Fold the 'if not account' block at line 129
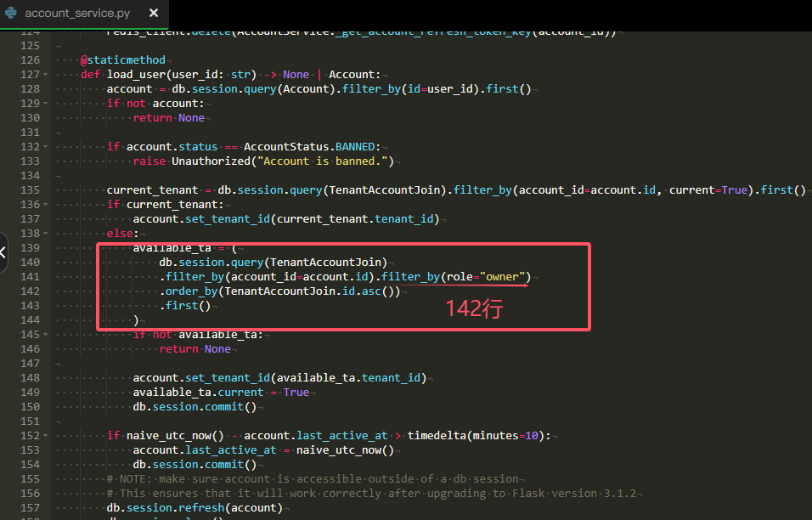 coord(45,104)
